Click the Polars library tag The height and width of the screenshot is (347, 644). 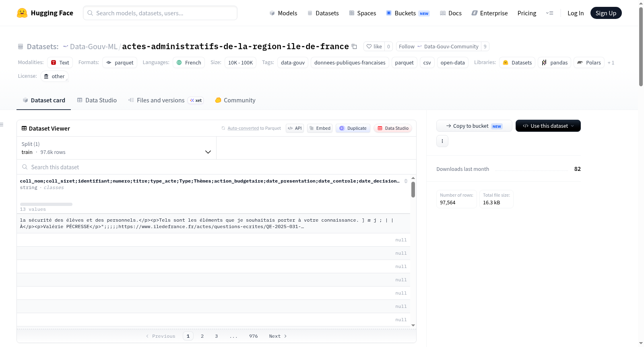(x=589, y=62)
